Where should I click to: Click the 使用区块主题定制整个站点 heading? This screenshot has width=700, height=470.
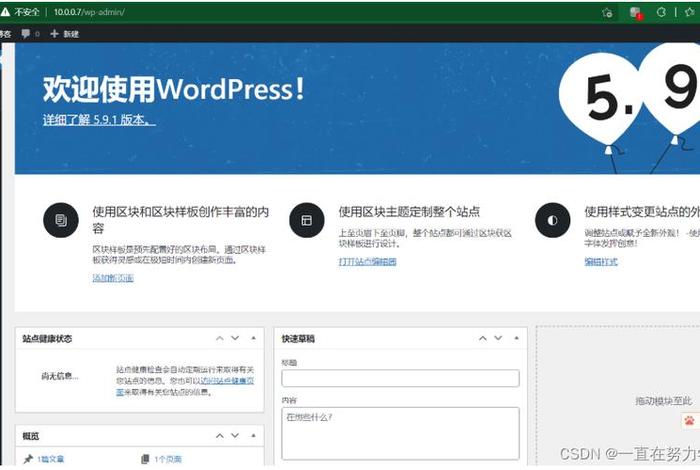pyautogui.click(x=409, y=212)
